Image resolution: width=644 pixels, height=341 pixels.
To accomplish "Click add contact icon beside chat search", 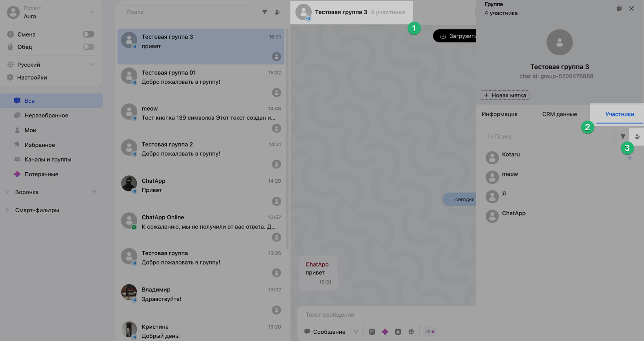I will pyautogui.click(x=277, y=12).
